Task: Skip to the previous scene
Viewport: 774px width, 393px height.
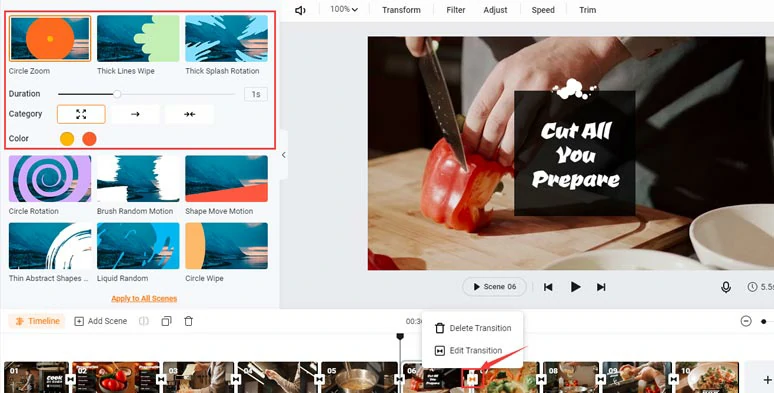Action: (548, 287)
